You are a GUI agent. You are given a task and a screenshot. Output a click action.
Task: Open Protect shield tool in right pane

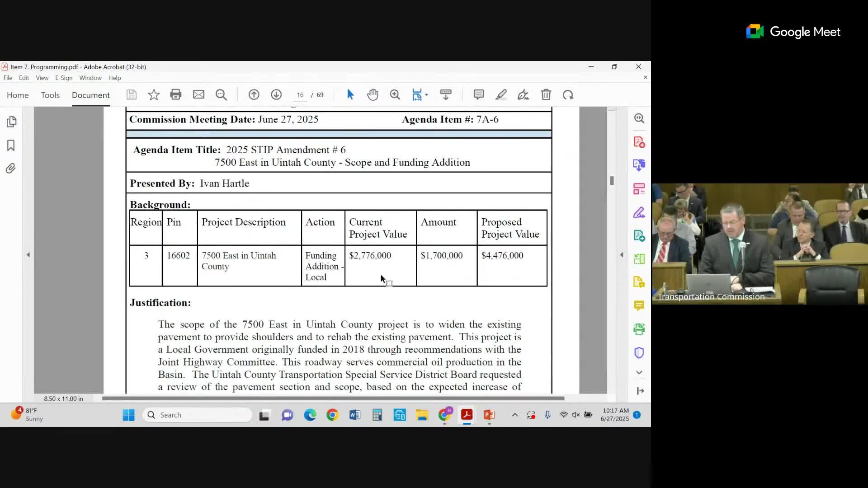click(x=639, y=352)
